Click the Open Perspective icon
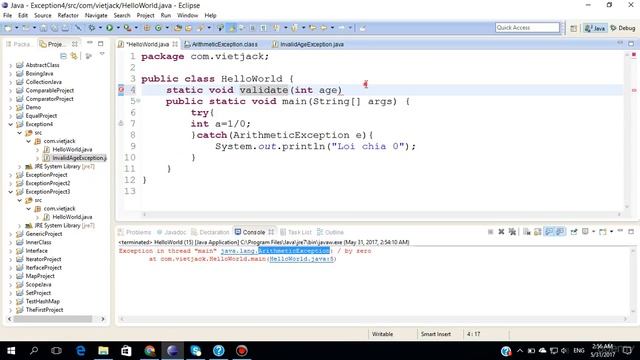Screen dimensions: 640x360 [573, 28]
